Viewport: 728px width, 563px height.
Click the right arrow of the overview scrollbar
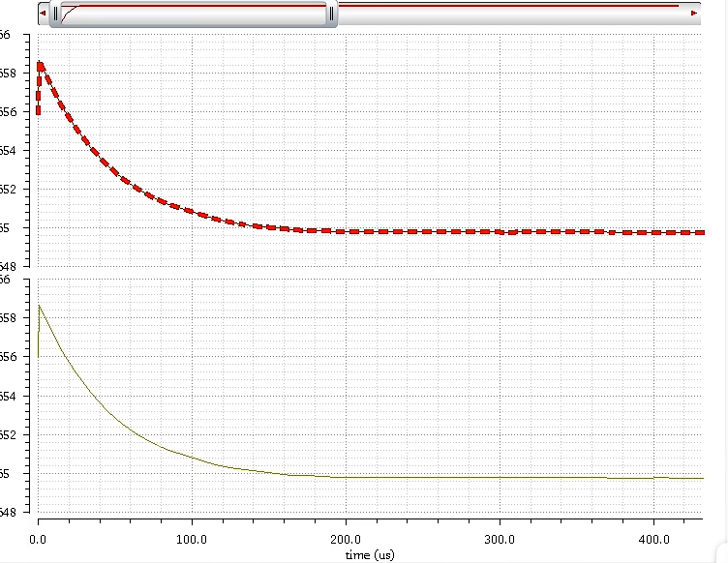[694, 14]
